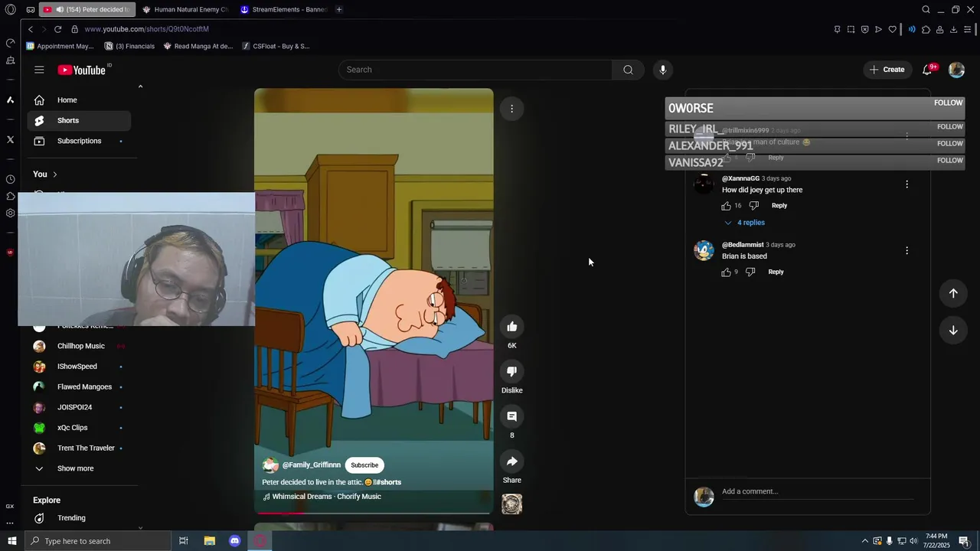This screenshot has width=980, height=551.
Task: Open YouTube notifications bell
Action: 927,70
